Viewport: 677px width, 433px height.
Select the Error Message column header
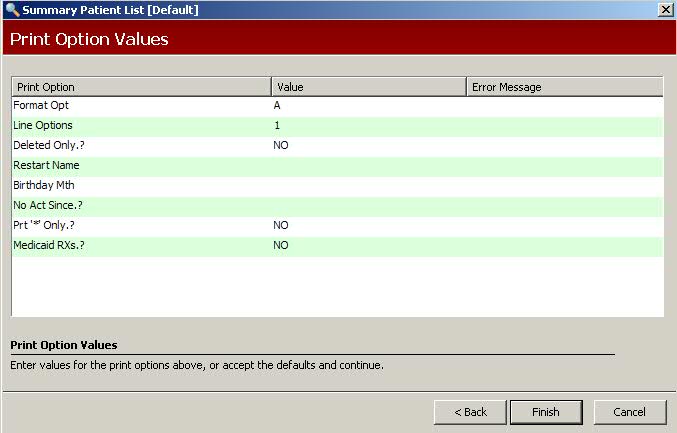pos(564,87)
